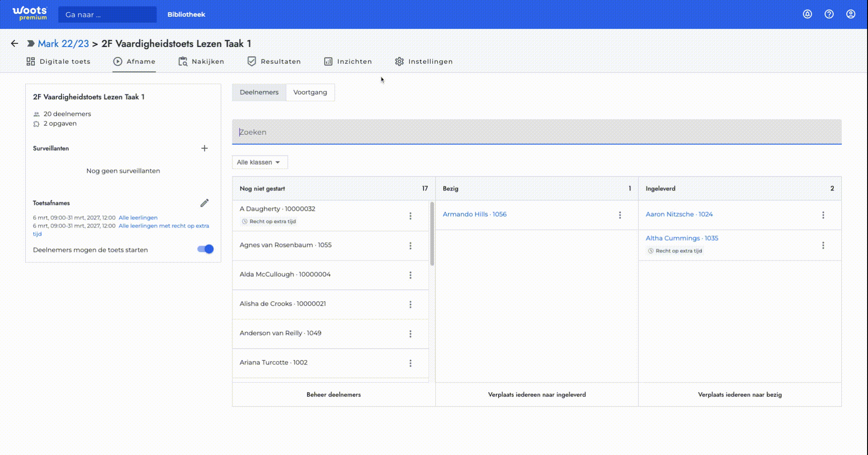Expand the Alle klassen dropdown
868x455 pixels.
pos(259,162)
